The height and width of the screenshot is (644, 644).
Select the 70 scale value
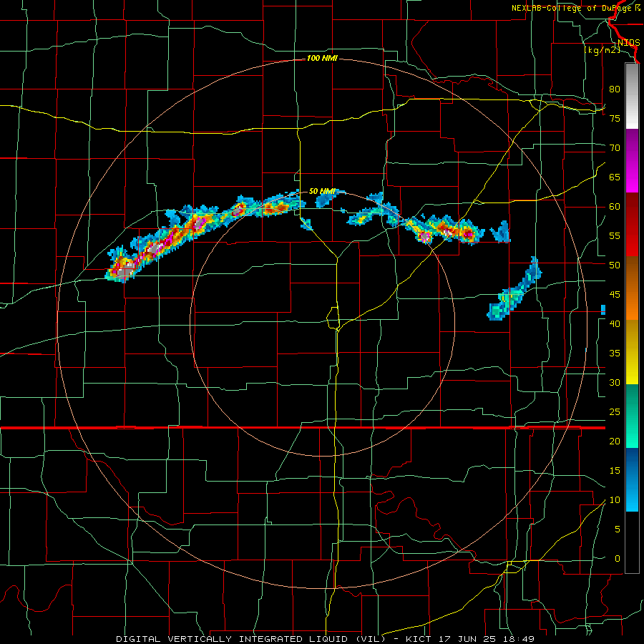point(615,148)
